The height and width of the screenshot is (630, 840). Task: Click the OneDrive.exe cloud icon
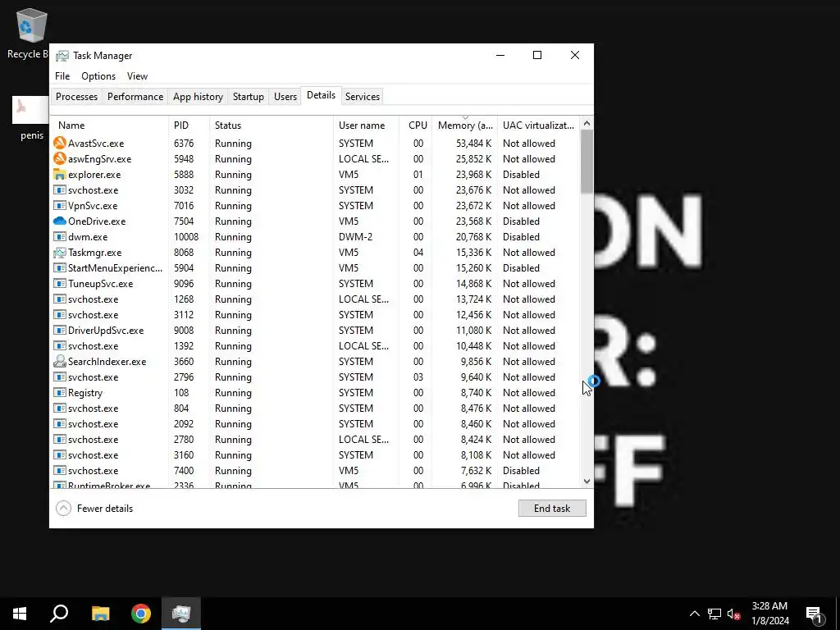pos(59,221)
